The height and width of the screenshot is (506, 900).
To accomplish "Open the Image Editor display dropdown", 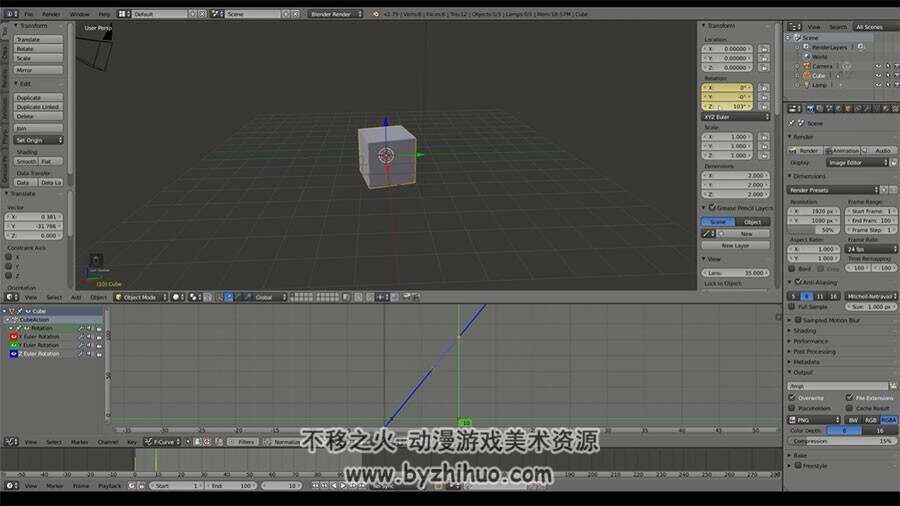I will coord(858,162).
